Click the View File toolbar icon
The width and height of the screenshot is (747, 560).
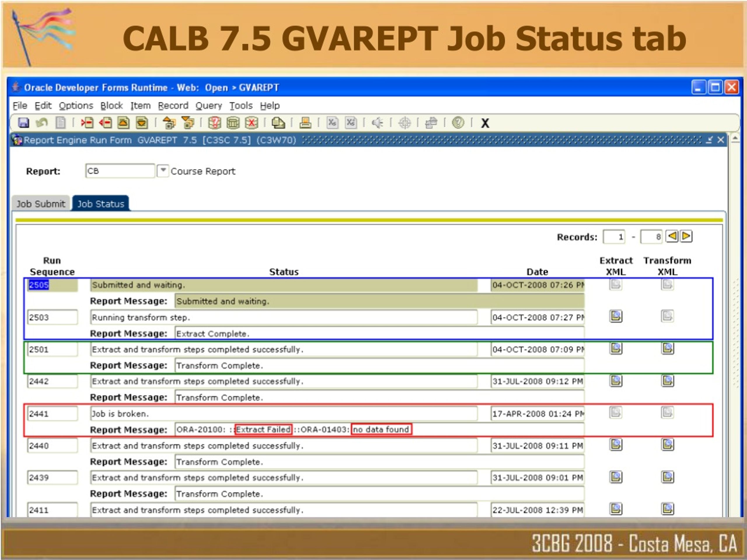278,123
